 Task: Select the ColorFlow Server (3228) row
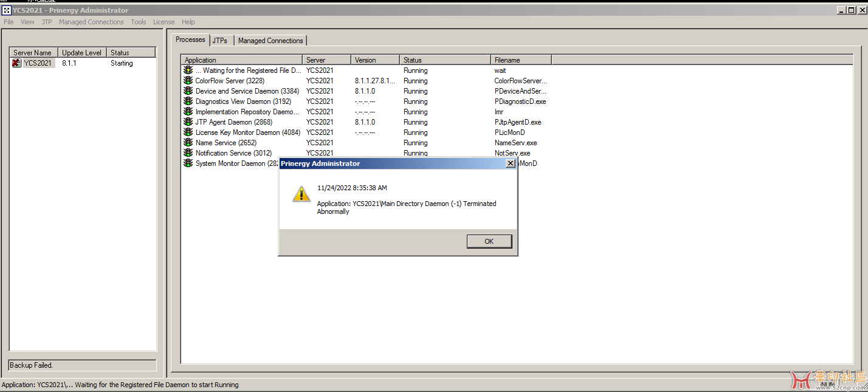(x=366, y=81)
